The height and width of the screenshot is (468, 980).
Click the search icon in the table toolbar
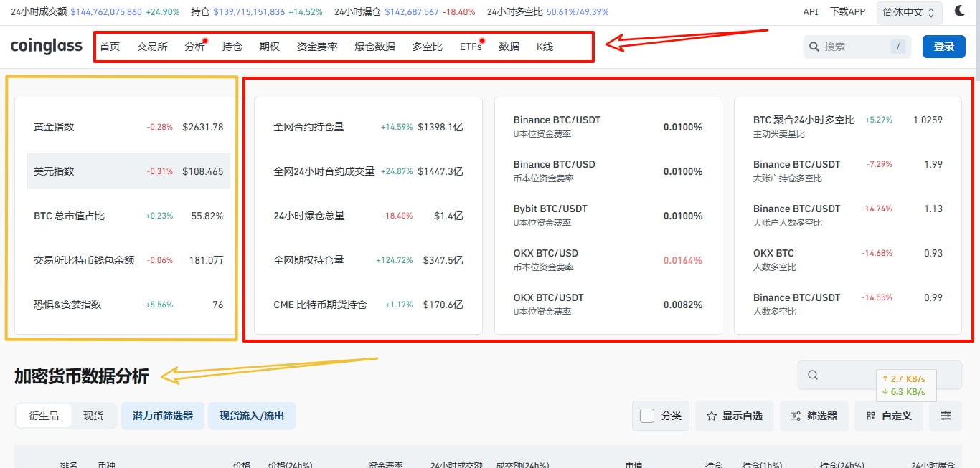pyautogui.click(x=814, y=374)
